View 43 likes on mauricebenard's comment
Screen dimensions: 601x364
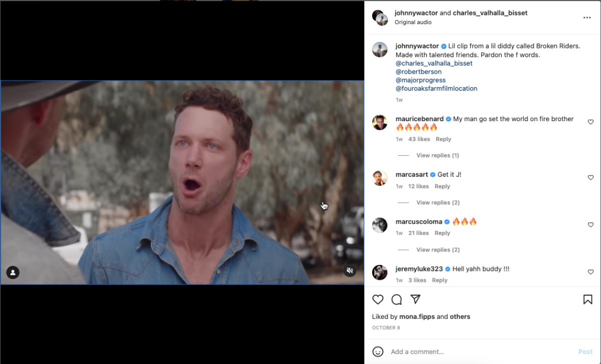[x=419, y=139]
